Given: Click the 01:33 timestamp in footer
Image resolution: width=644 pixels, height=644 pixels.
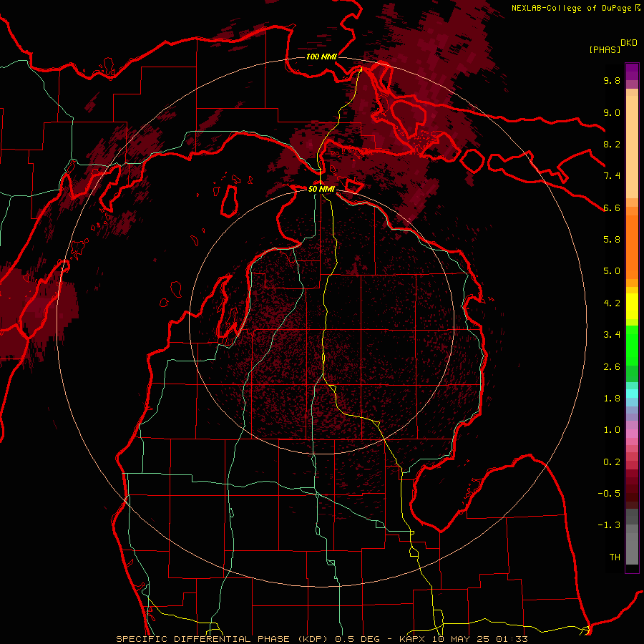Looking at the screenshot, I should [513, 639].
